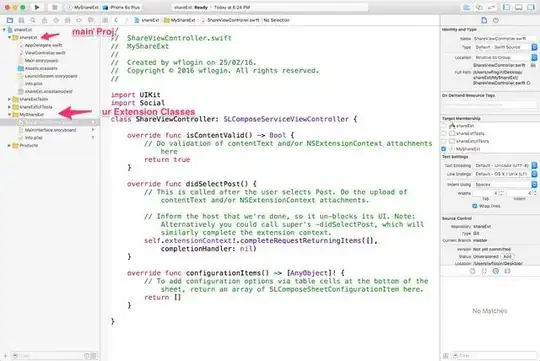Open the Text Encoding dropdown
Viewport: 540px width, 361px height.
click(x=505, y=165)
